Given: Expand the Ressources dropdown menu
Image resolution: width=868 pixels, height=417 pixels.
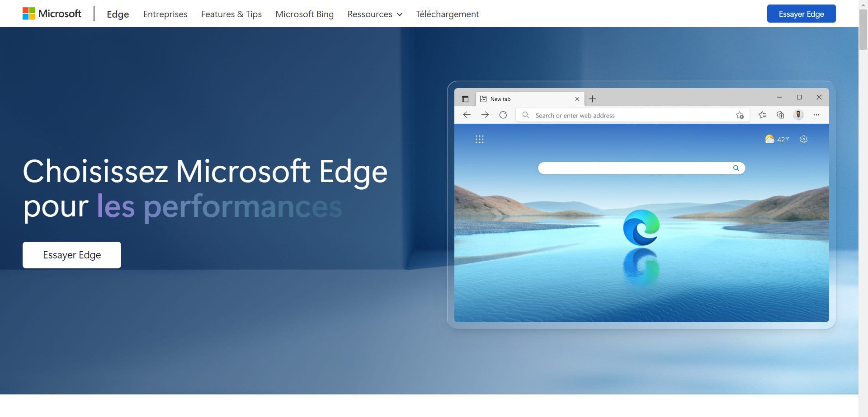Looking at the screenshot, I should pos(375,14).
